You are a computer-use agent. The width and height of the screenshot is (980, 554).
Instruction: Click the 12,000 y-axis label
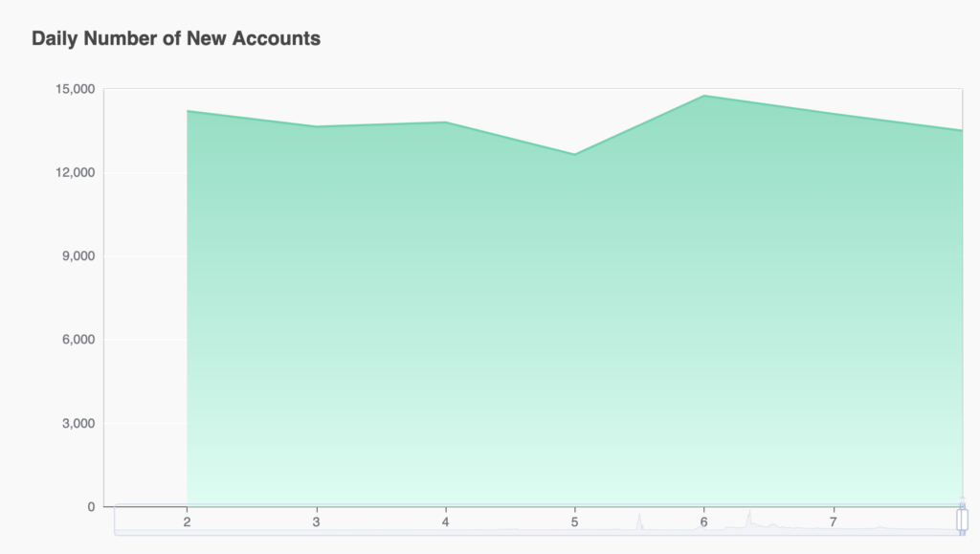(x=75, y=172)
